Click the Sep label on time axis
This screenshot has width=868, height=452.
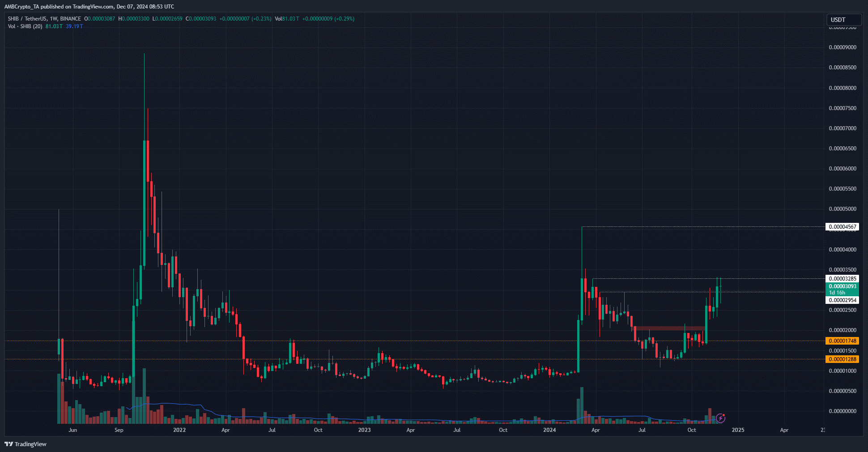(119, 430)
